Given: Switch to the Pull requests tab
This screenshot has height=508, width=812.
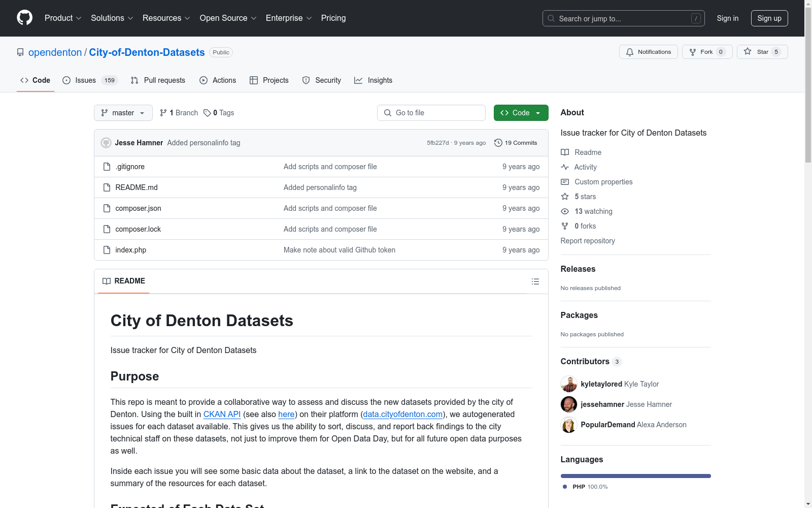Looking at the screenshot, I should pos(158,80).
